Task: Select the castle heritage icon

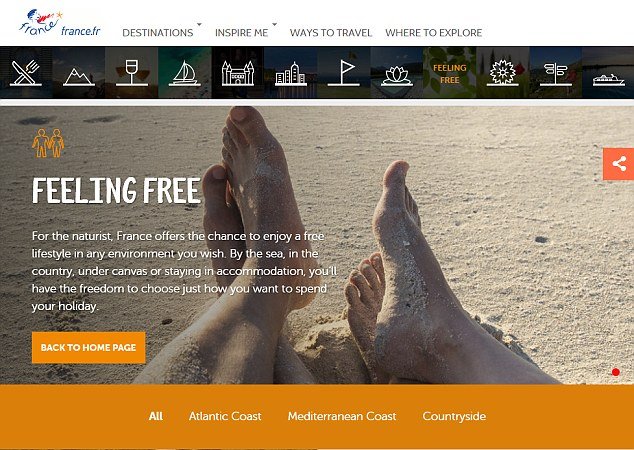Action: 238,73
